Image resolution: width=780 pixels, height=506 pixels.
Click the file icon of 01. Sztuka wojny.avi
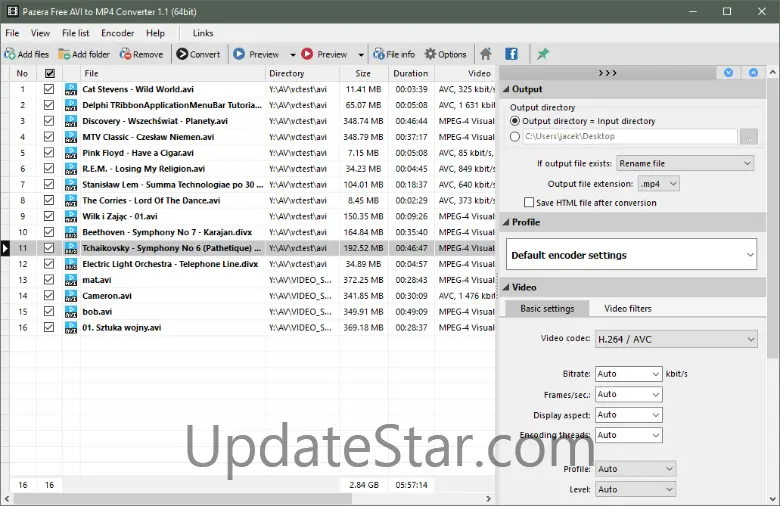(71, 328)
